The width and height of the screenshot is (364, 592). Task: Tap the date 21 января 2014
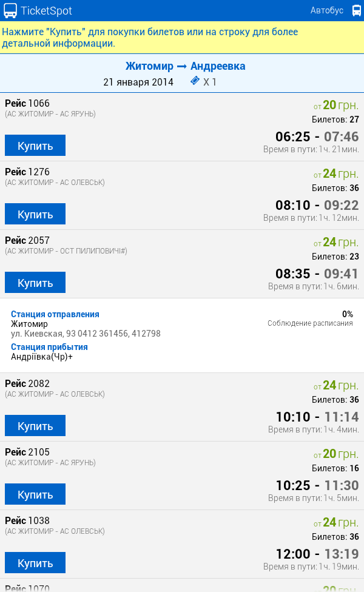pos(138,82)
